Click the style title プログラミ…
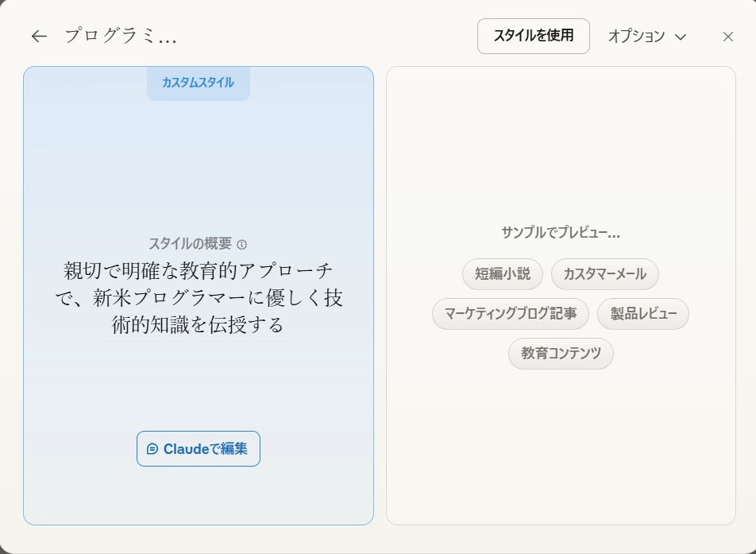Image resolution: width=756 pixels, height=554 pixels. point(121,37)
